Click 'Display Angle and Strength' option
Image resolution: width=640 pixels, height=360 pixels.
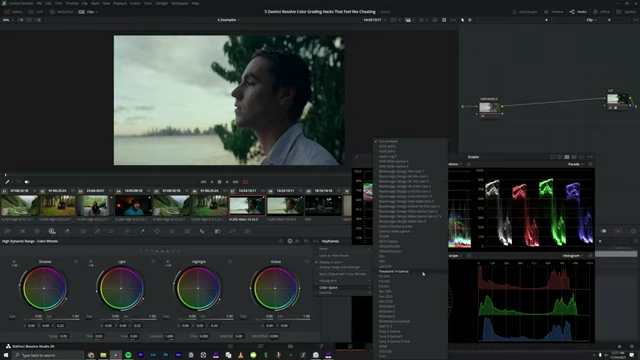coord(344,267)
